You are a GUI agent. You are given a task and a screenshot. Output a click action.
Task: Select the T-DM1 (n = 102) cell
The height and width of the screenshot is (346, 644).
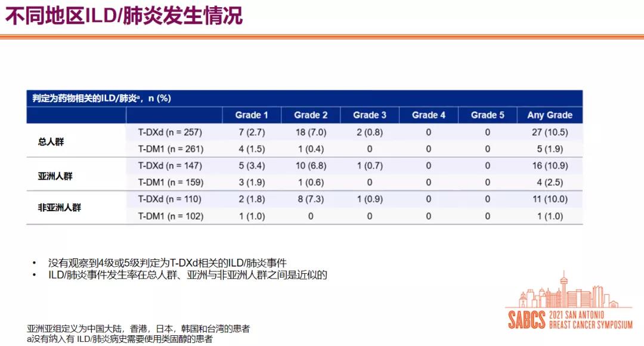point(170,216)
